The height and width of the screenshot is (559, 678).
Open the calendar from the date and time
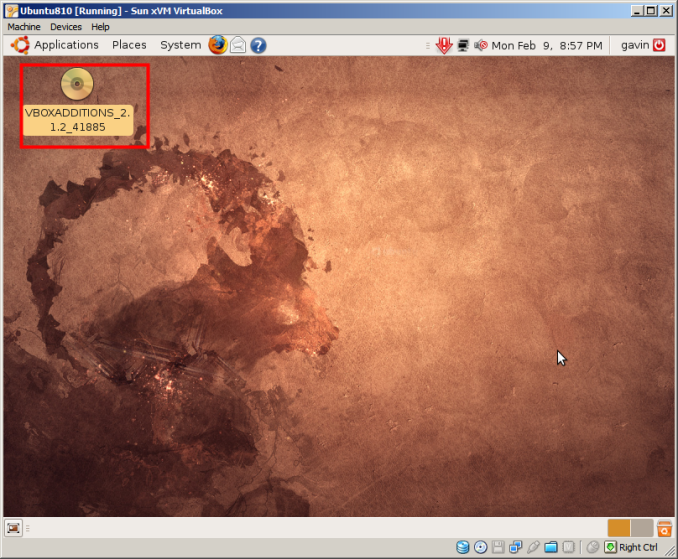547,46
